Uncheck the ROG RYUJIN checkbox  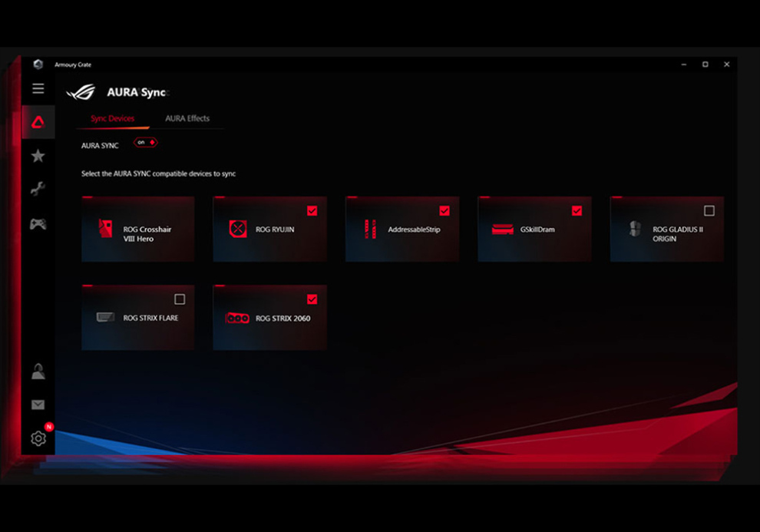pyautogui.click(x=312, y=211)
